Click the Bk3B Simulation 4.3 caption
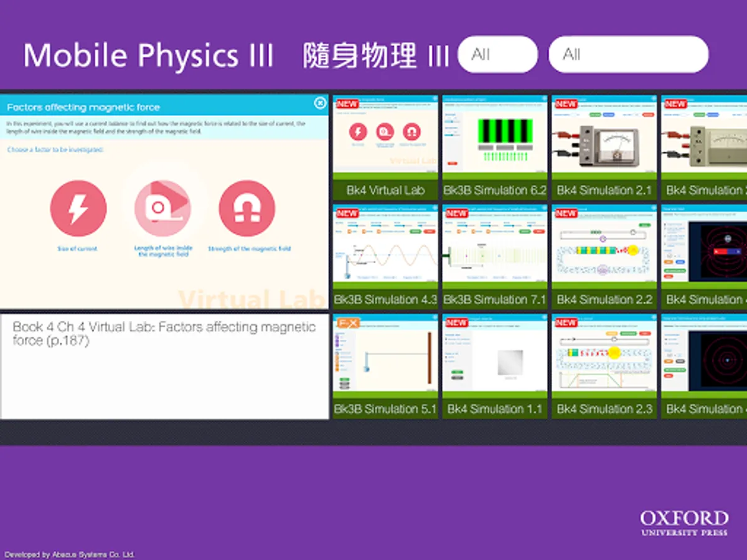The height and width of the screenshot is (560, 747). pos(385,300)
